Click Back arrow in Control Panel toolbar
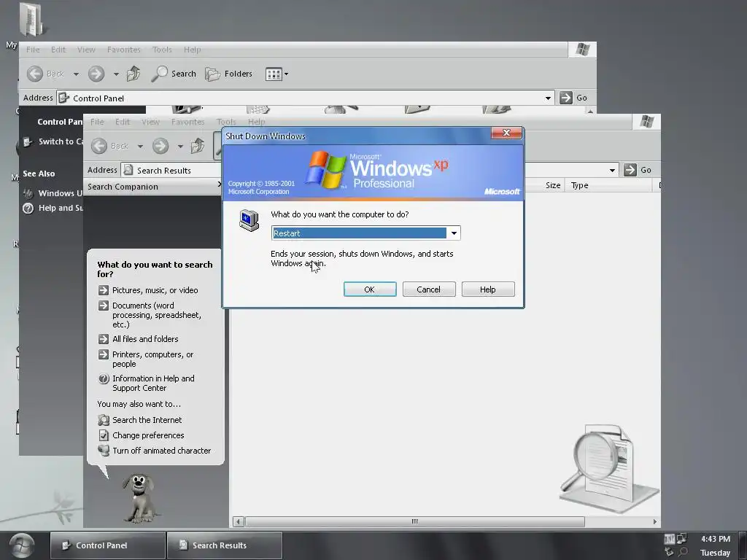The width and height of the screenshot is (747, 560). pyautogui.click(x=35, y=74)
